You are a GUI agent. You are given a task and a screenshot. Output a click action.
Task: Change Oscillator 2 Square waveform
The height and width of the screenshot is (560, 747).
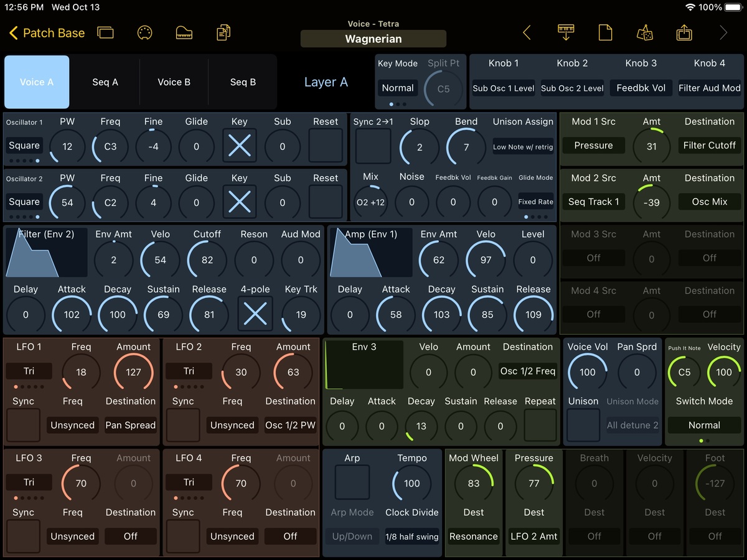click(24, 202)
